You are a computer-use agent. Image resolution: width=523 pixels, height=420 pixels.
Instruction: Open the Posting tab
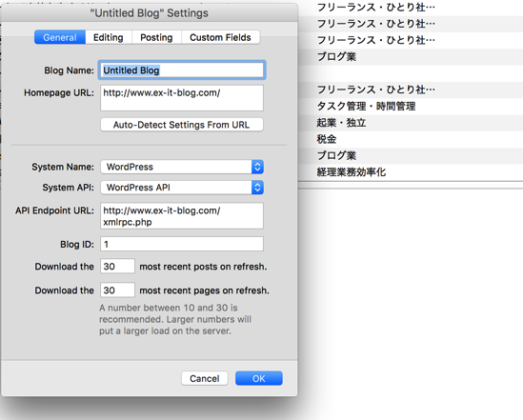click(x=156, y=37)
